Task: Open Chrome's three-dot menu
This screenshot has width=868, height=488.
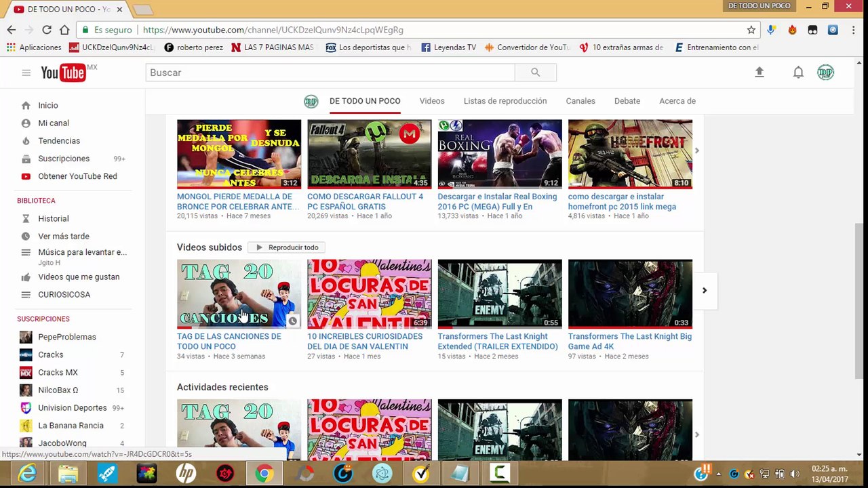Action: pos(854,30)
